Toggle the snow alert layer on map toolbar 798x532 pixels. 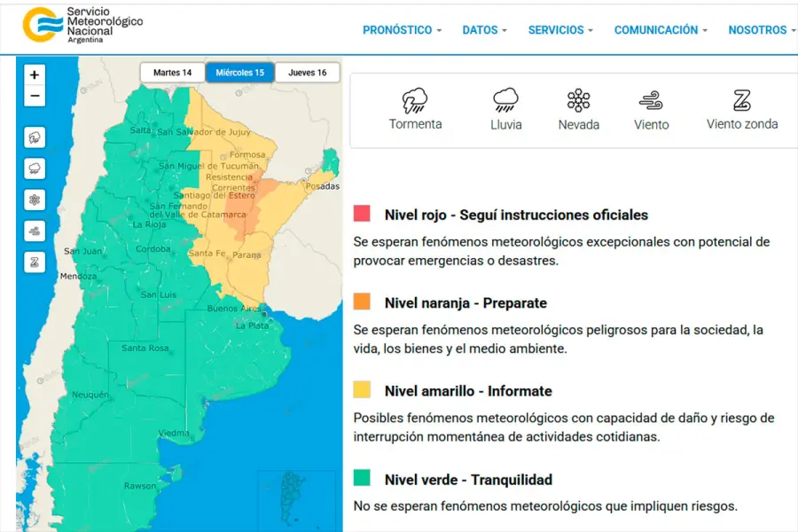click(x=35, y=199)
